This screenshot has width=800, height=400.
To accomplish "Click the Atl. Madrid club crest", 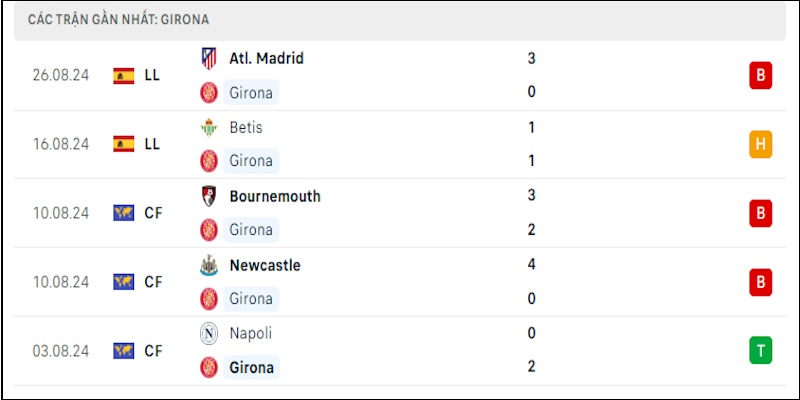I will click(x=209, y=58).
